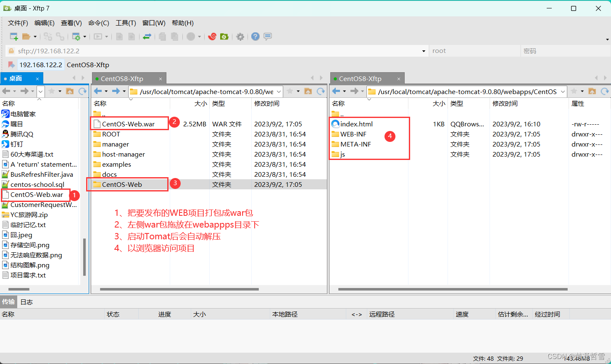Refresh the right webapps/CentOS panel
Screen dimensions: 611x364
click(604, 91)
